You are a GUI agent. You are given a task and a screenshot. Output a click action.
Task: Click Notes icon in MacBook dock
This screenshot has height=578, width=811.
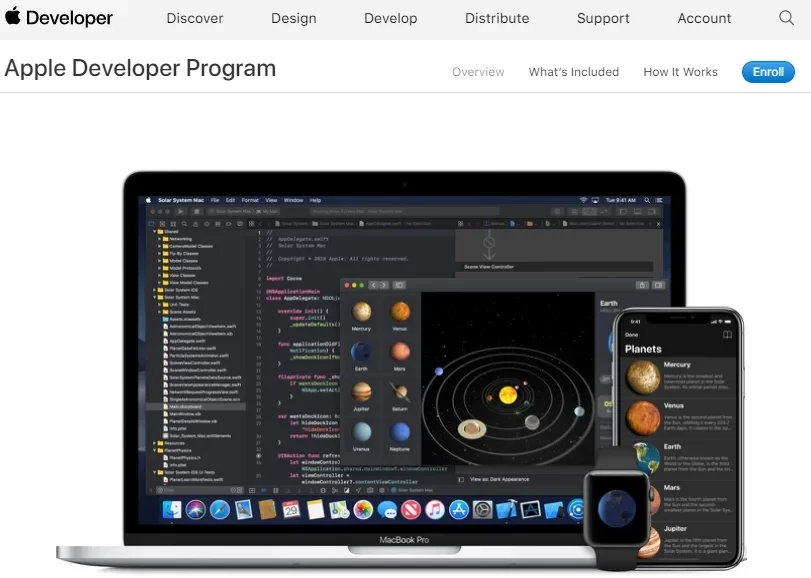[x=315, y=510]
